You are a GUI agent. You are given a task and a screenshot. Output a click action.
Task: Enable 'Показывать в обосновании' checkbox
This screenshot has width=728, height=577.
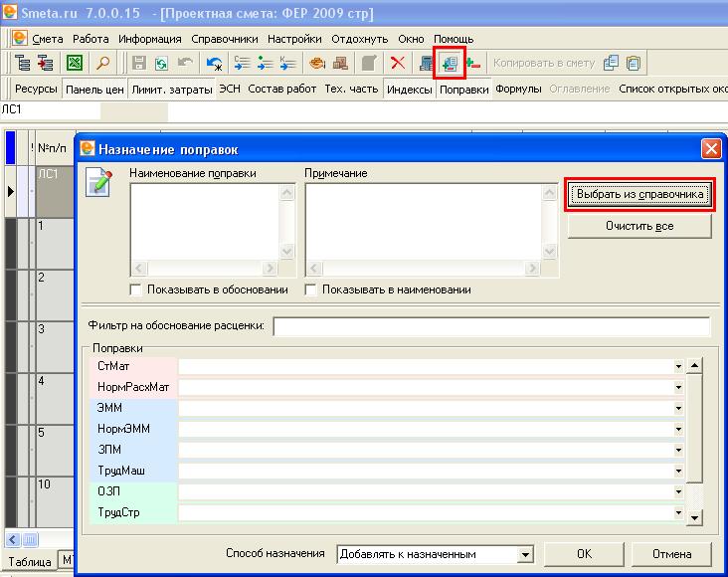(x=136, y=289)
